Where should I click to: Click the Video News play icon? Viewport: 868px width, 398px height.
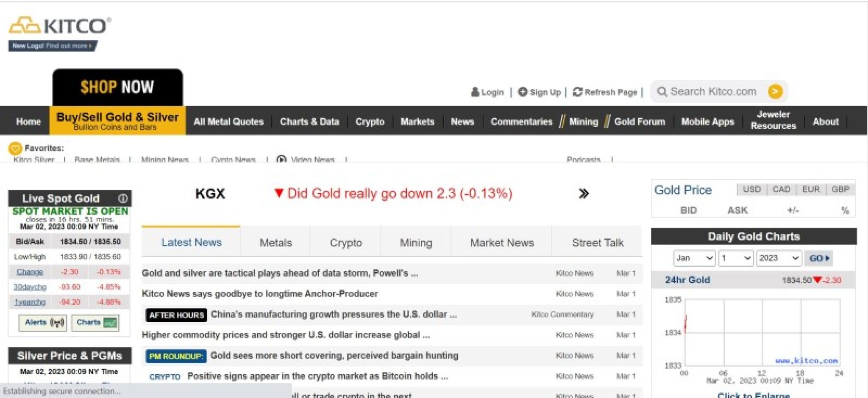(282, 160)
